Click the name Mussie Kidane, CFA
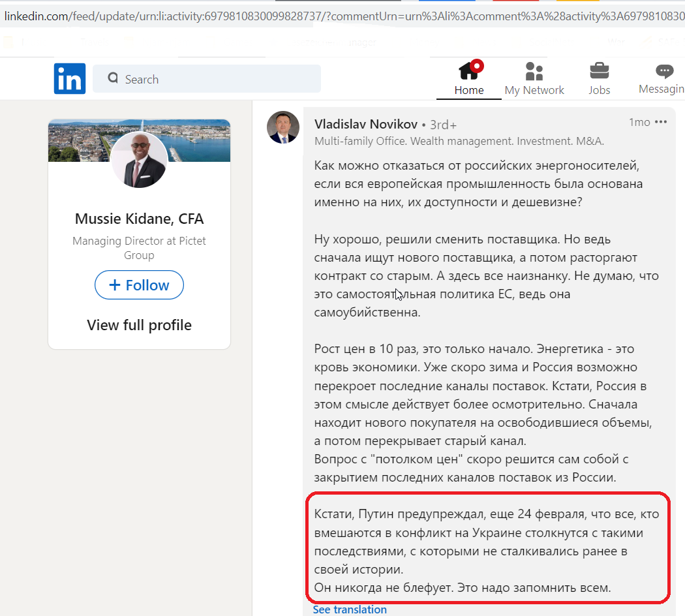685x616 pixels. coord(140,219)
